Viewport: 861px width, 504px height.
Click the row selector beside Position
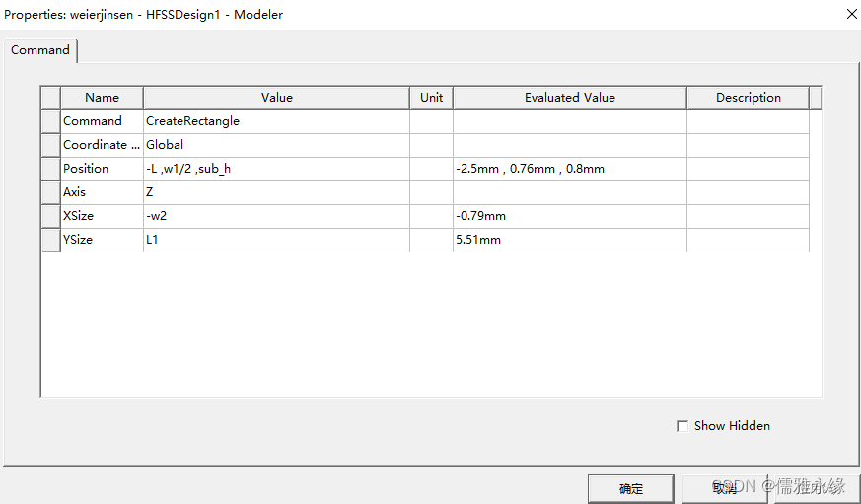click(x=51, y=169)
